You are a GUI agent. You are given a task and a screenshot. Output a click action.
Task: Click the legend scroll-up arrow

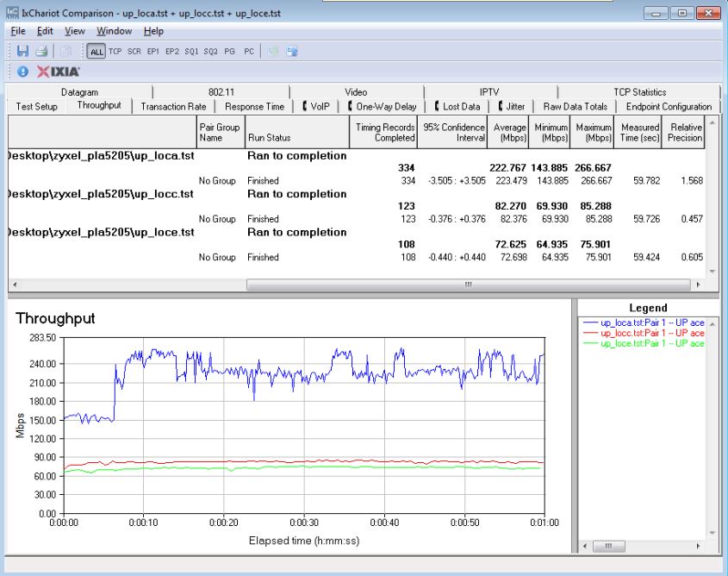(712, 323)
